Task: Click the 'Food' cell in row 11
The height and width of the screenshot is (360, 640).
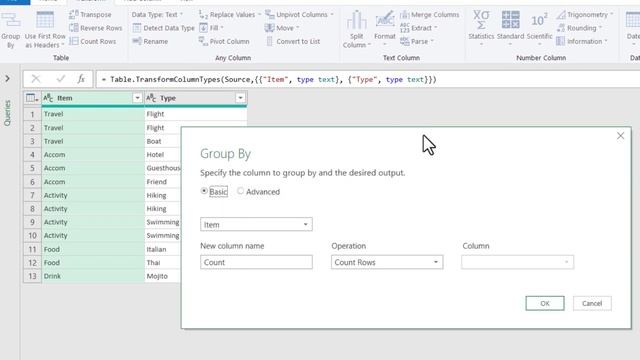Action: [x=93, y=249]
